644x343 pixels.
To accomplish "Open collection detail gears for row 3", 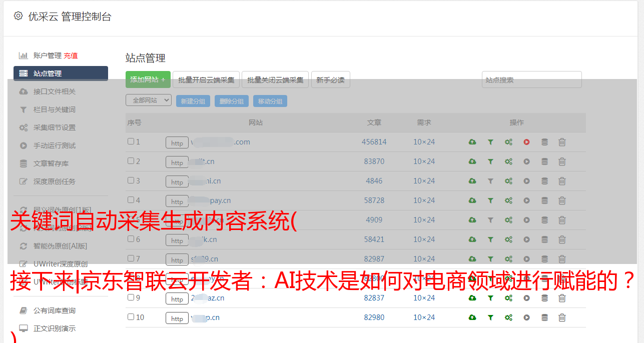I will (508, 181).
